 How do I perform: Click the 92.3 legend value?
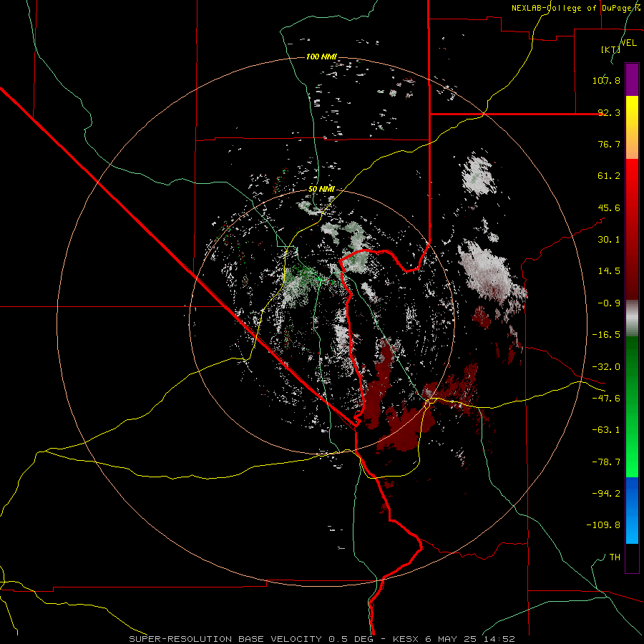click(x=609, y=112)
